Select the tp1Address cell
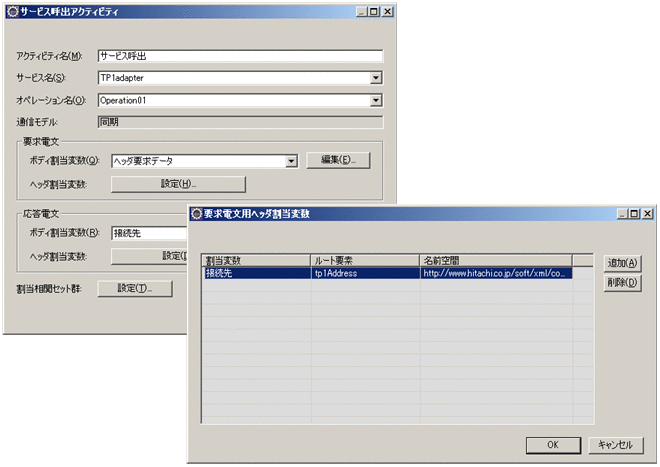660x467 pixels. click(x=365, y=273)
